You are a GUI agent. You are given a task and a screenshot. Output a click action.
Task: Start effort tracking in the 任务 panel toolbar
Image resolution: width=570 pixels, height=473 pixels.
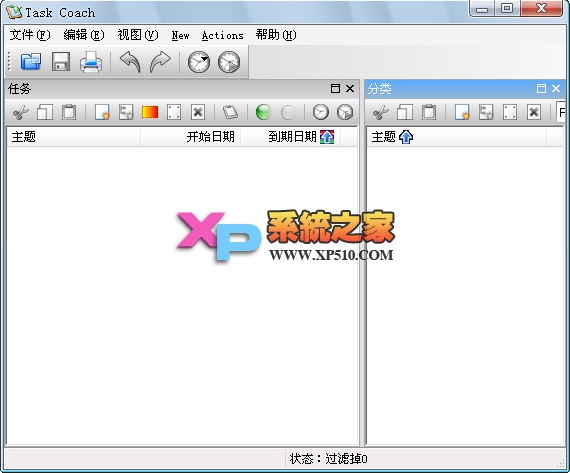tap(321, 112)
